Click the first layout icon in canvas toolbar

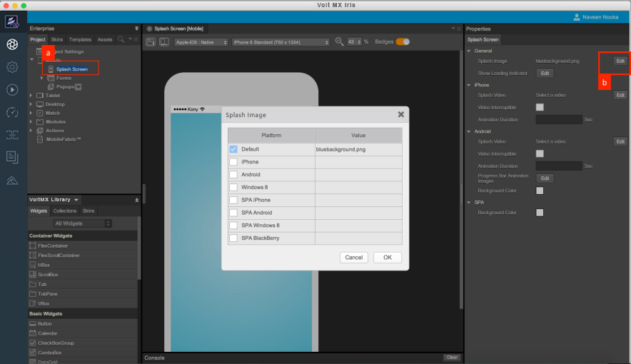click(151, 42)
